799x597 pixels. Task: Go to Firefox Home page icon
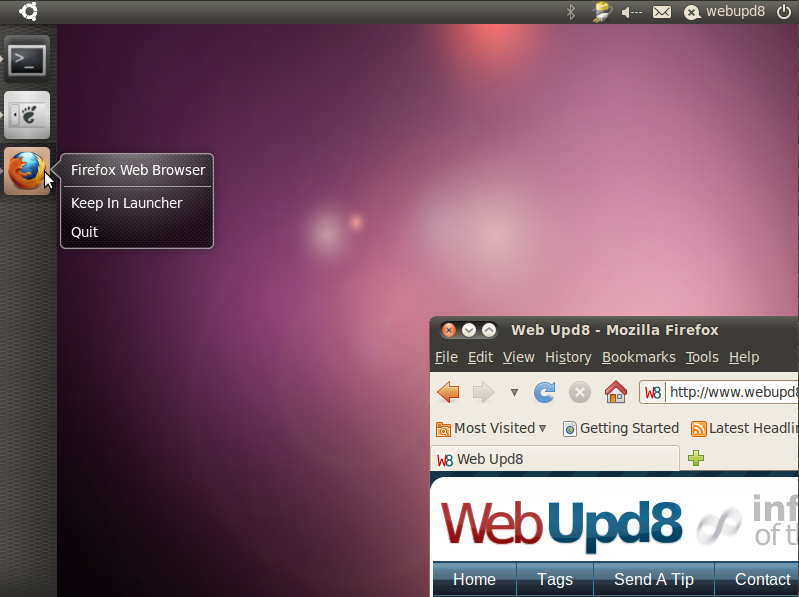click(x=616, y=392)
